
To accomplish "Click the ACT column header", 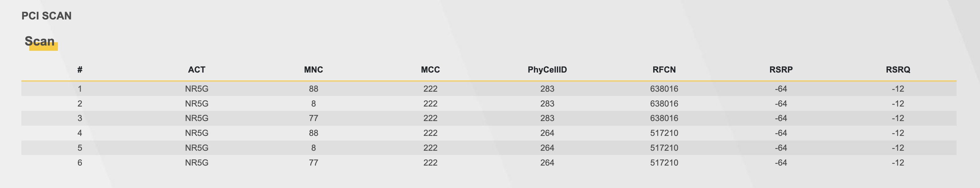I will tap(197, 70).
